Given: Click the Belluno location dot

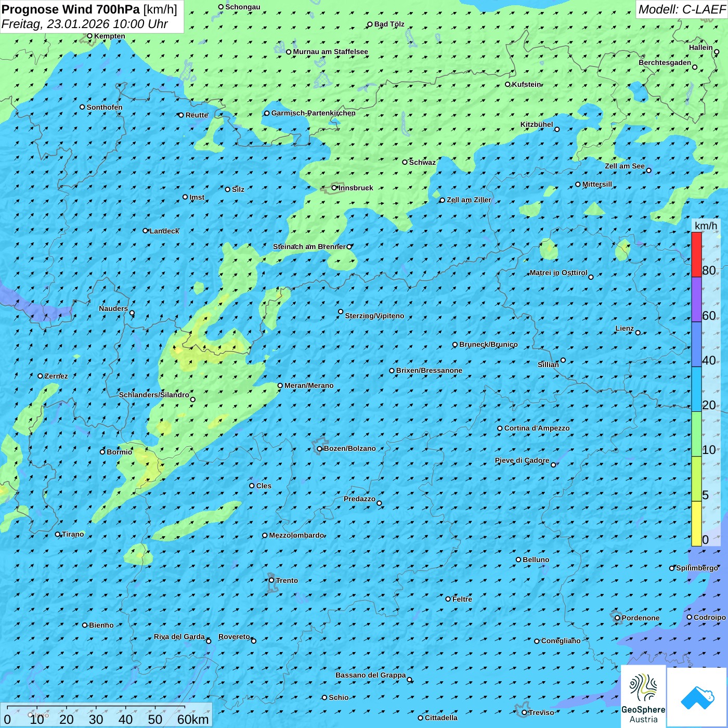Looking at the screenshot, I should coord(518,560).
